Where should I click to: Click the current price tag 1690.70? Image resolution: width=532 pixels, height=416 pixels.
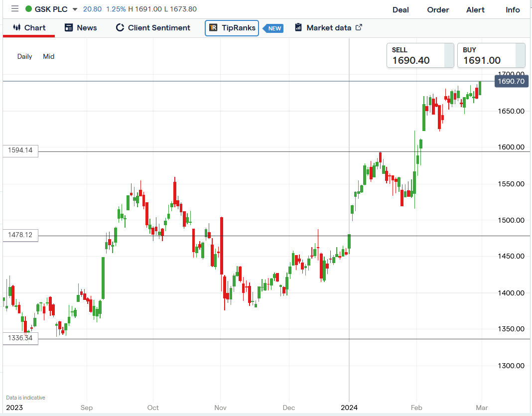pos(511,81)
